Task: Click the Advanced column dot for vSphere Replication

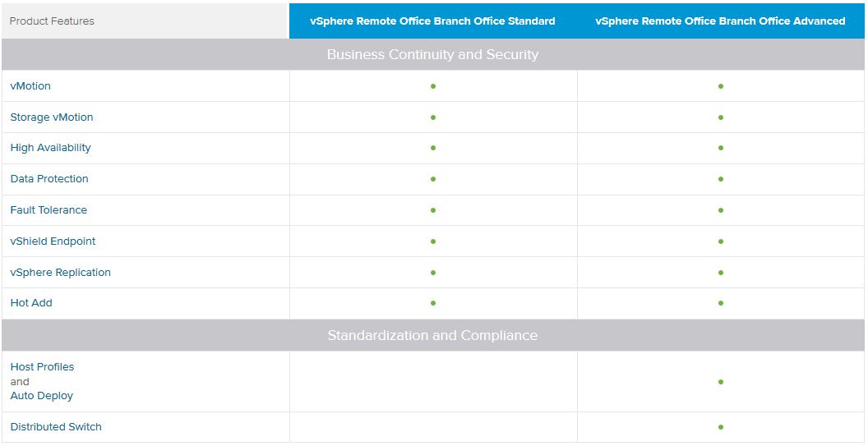Action: pos(720,272)
